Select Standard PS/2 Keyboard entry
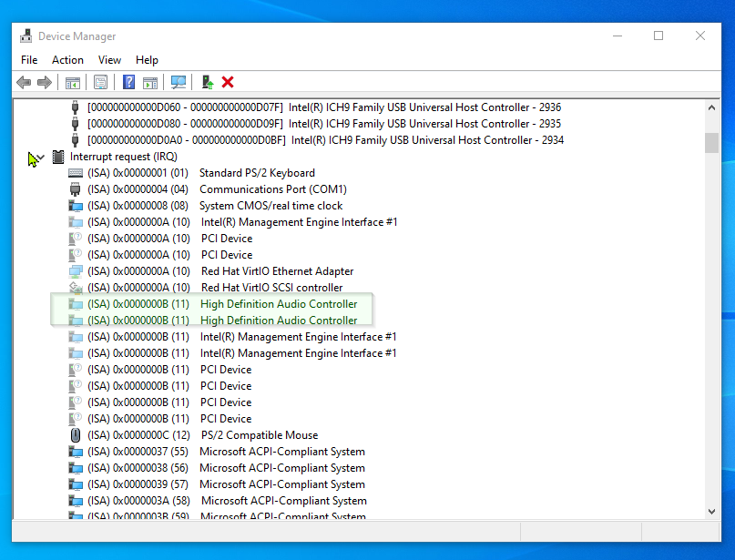Screen dimensions: 735x560 pyautogui.click(x=201, y=173)
